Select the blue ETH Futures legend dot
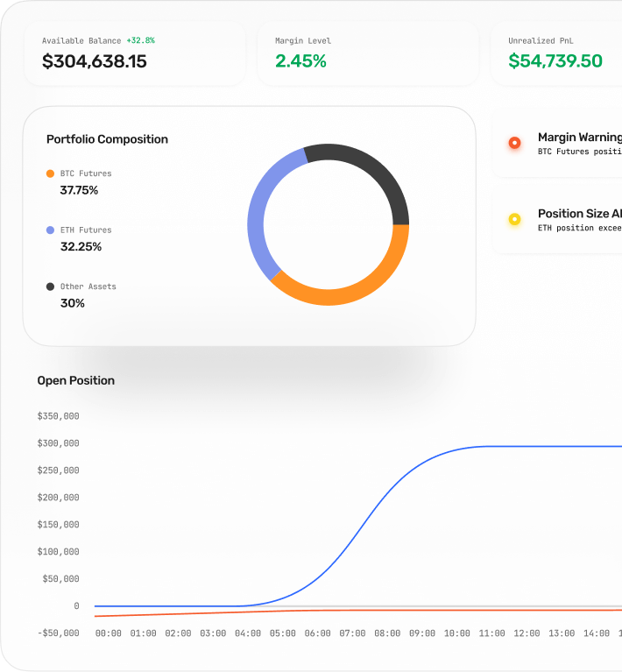This screenshot has width=622, height=672. [50, 230]
